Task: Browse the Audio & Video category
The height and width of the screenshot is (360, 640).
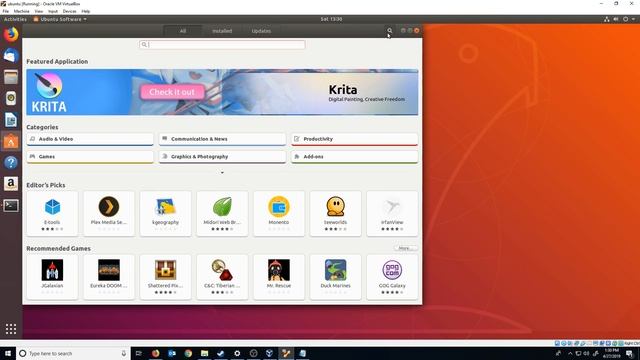Action: pos(90,139)
